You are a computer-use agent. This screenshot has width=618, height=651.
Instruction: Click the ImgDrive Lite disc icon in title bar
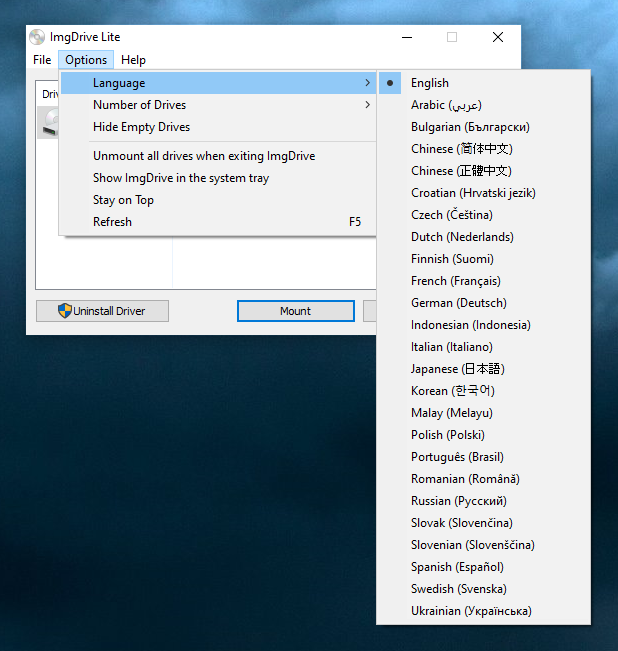tap(37, 37)
